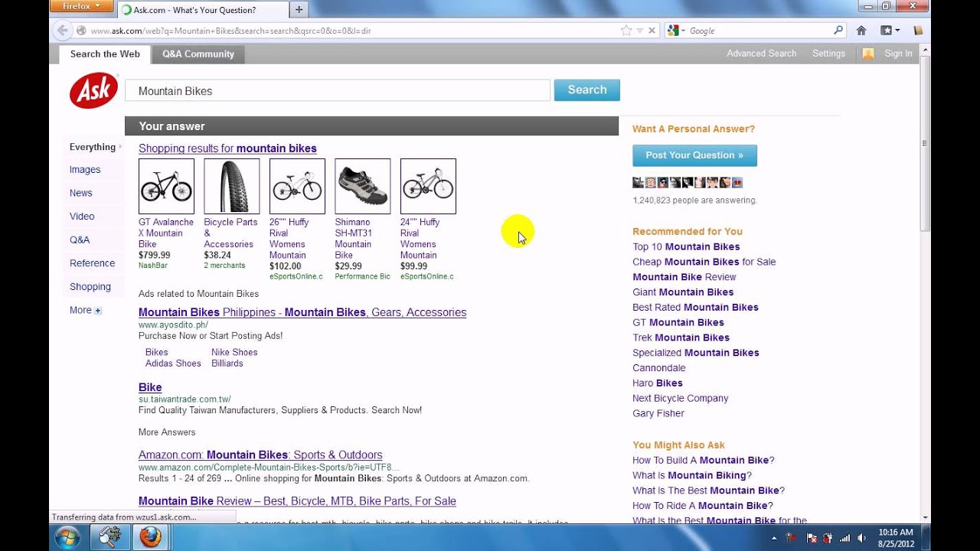Open the Bike taiwantrade ad link

coord(150,387)
